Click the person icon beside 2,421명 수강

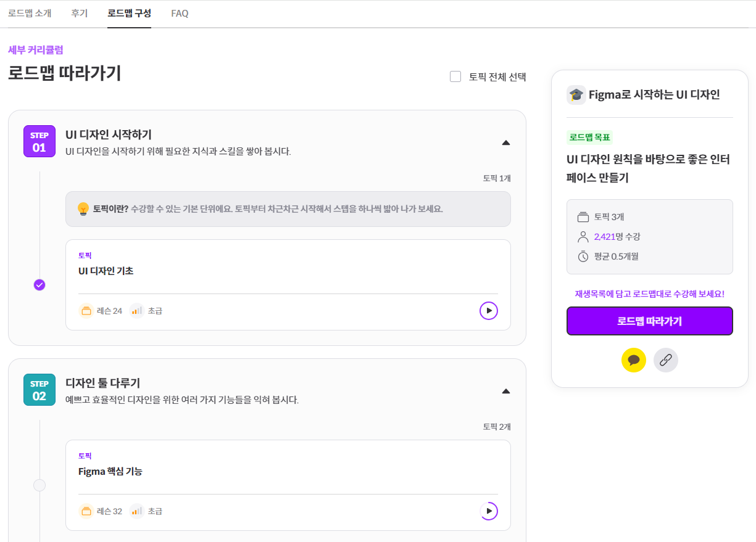pos(583,237)
